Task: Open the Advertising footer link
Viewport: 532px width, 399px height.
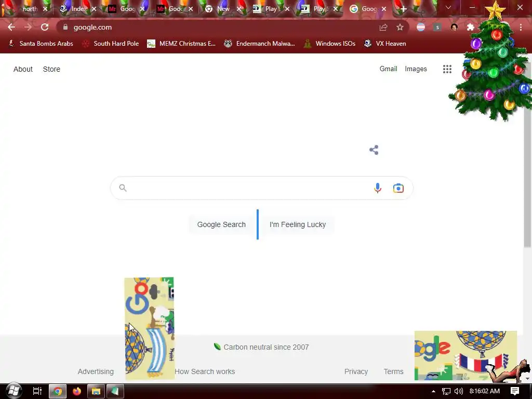Action: pyautogui.click(x=96, y=371)
